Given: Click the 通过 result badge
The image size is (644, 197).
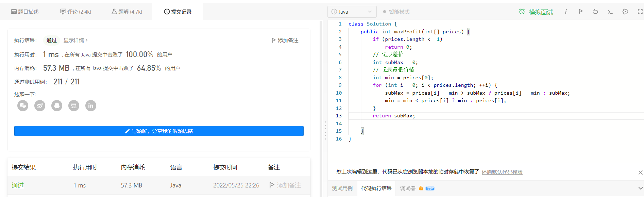Looking at the screenshot, I should [52, 40].
